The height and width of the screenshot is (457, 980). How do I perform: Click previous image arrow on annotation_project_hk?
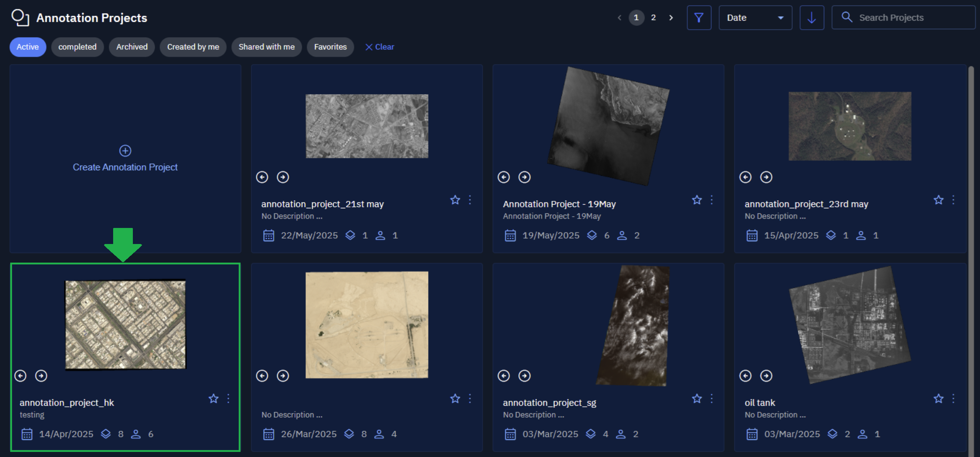[20, 376]
